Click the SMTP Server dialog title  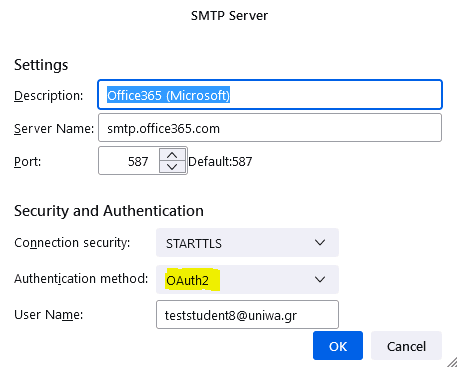[x=229, y=16]
